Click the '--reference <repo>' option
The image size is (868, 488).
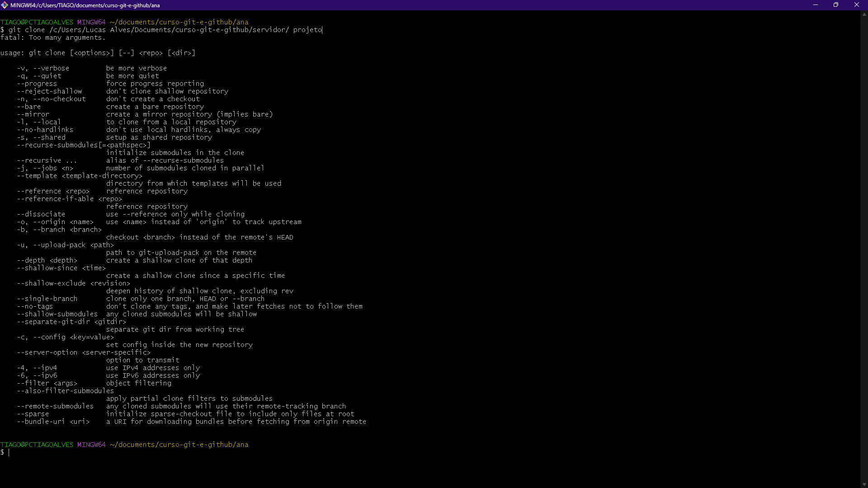pos(53,191)
